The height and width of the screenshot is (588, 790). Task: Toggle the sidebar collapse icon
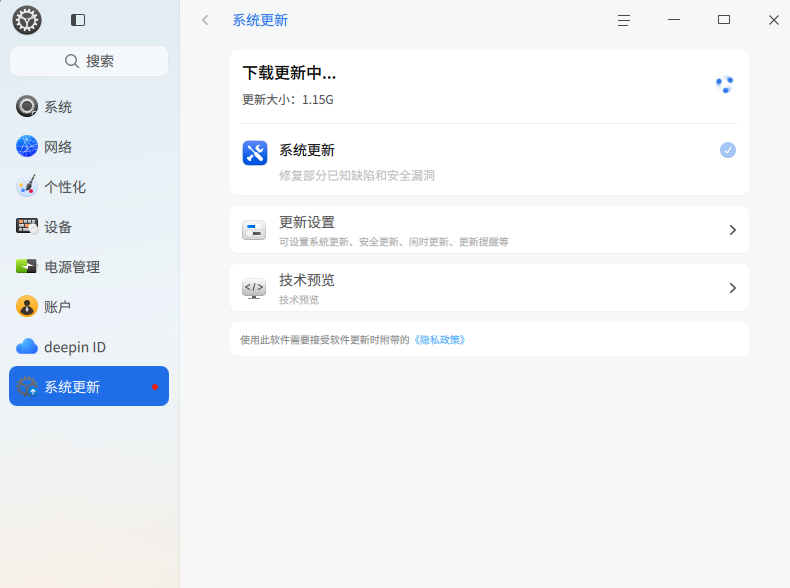(78, 20)
